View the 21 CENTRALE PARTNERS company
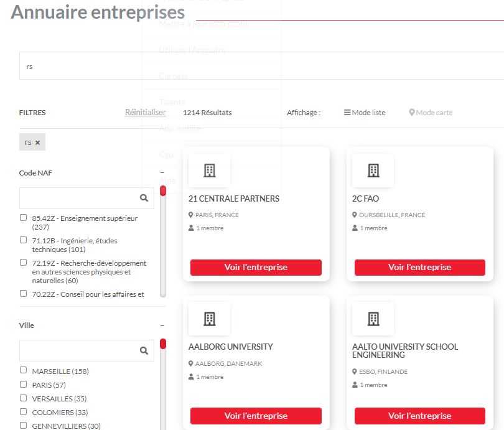 tap(256, 267)
